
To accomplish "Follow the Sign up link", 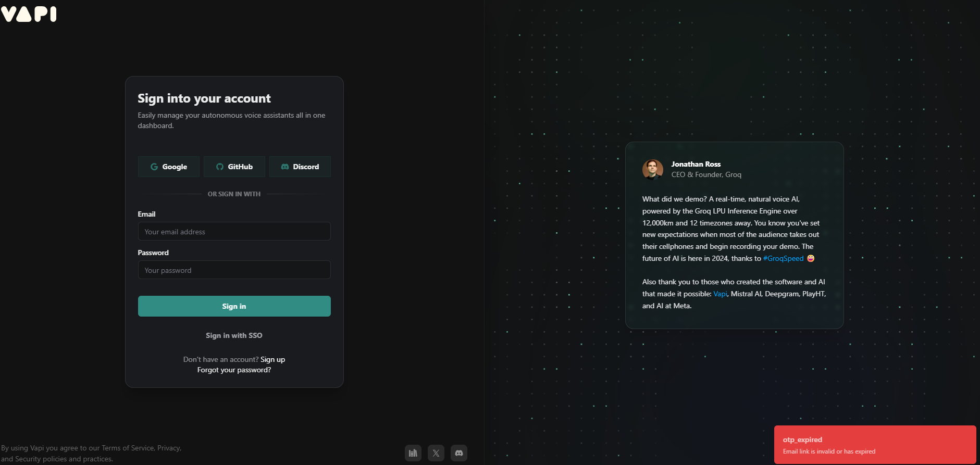I will point(272,359).
